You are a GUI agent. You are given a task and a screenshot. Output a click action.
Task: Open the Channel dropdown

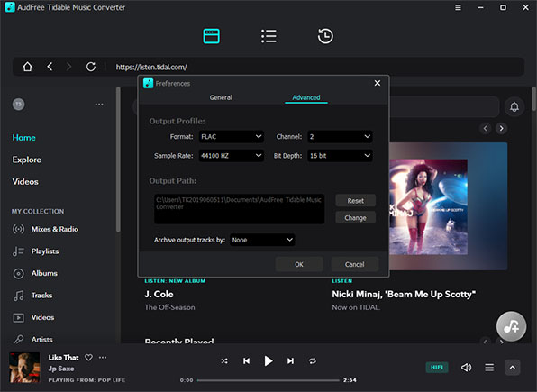[x=340, y=137]
